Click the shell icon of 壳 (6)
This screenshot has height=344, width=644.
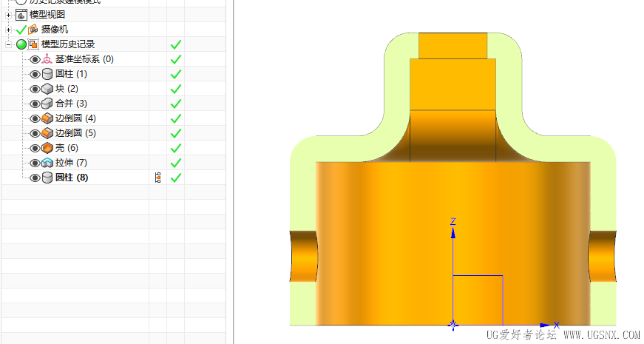[x=47, y=148]
